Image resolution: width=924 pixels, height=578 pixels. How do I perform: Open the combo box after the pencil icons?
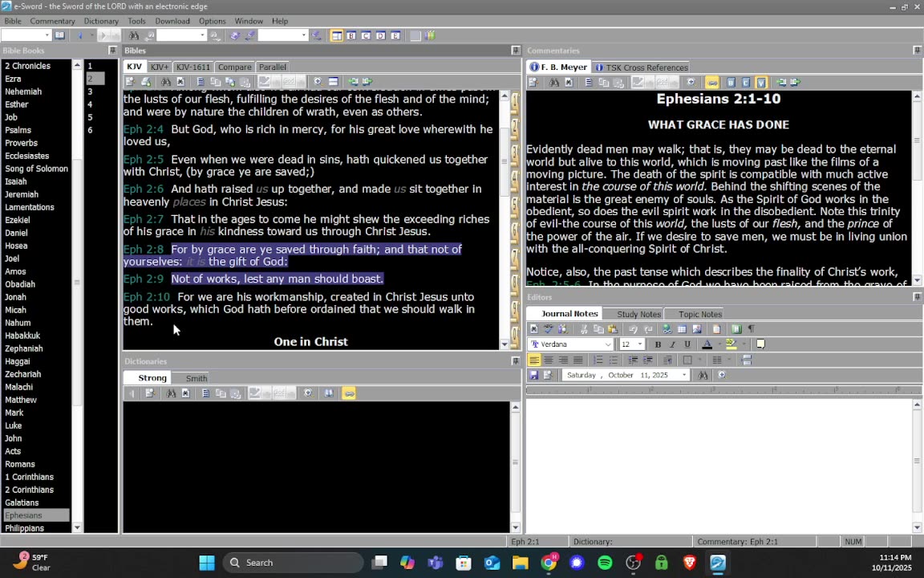[283, 35]
